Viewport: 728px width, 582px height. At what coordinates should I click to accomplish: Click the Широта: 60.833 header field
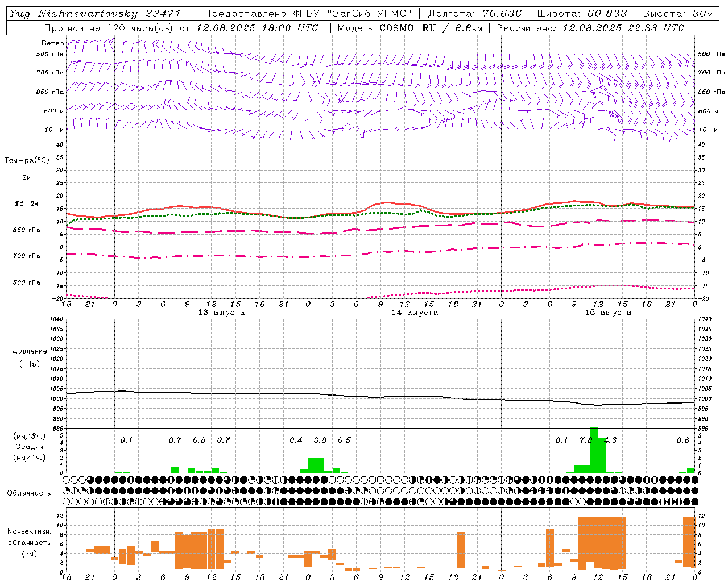click(582, 14)
